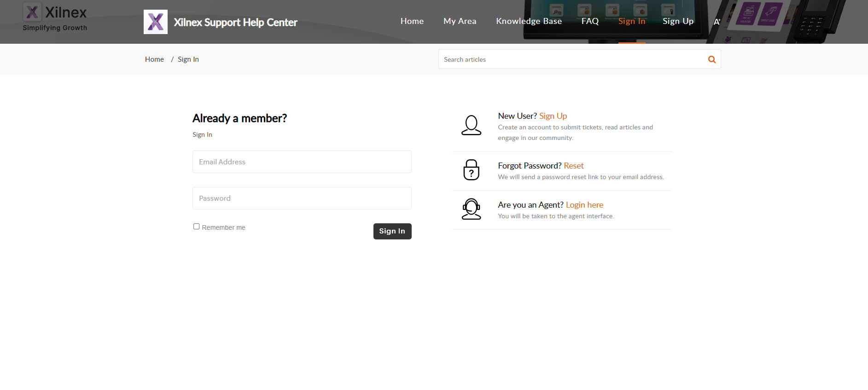Image resolution: width=868 pixels, height=390 pixels.
Task: Click into the Search articles box
Action: point(571,59)
